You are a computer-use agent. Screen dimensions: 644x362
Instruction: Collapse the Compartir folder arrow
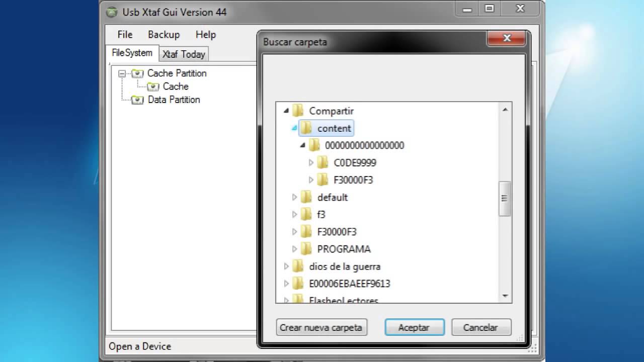click(x=287, y=111)
